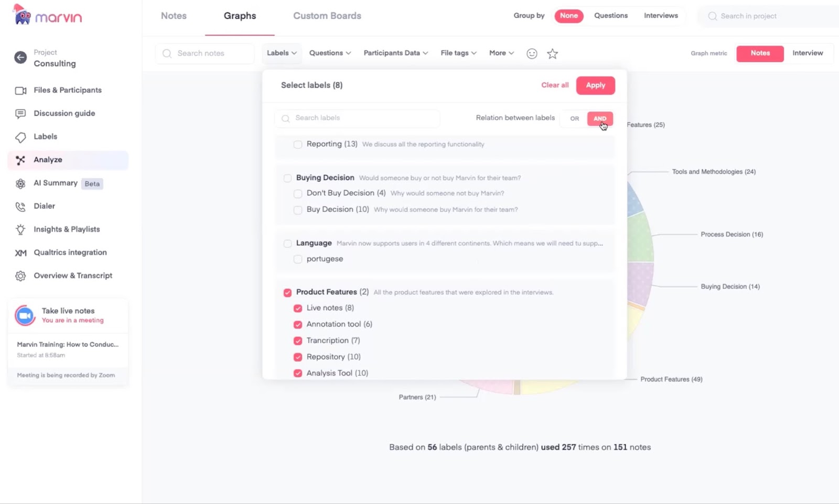Open the More filters dropdown

tap(501, 53)
